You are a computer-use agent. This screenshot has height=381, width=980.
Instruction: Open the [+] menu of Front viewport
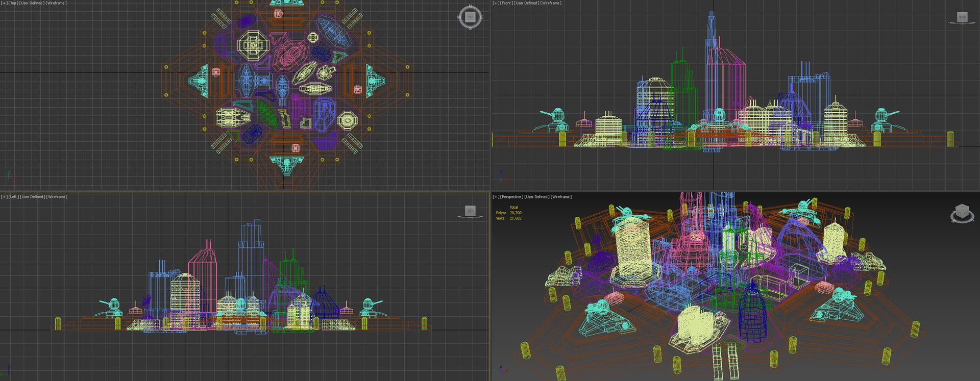pyautogui.click(x=496, y=3)
